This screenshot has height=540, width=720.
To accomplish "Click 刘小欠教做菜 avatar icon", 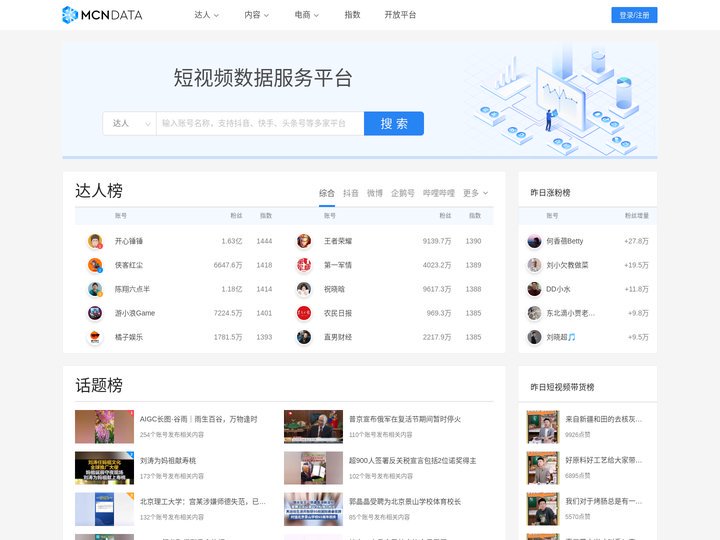I will point(534,265).
